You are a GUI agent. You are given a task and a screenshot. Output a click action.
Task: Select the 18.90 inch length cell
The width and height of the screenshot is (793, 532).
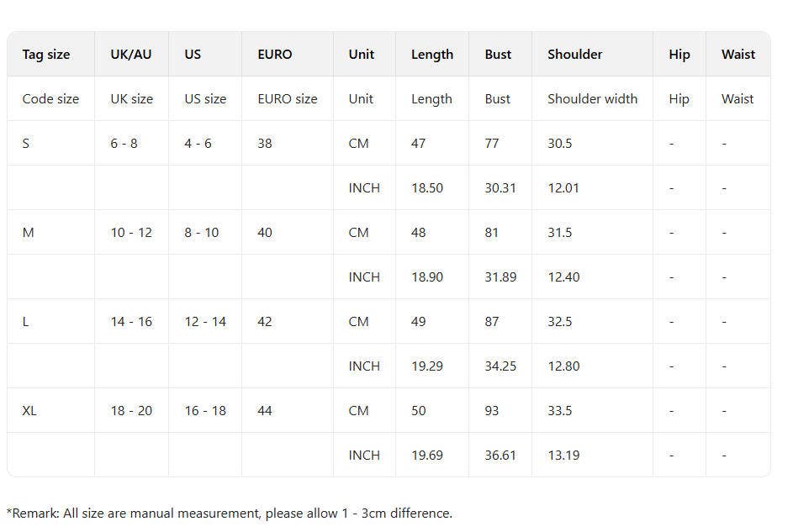[427, 277]
